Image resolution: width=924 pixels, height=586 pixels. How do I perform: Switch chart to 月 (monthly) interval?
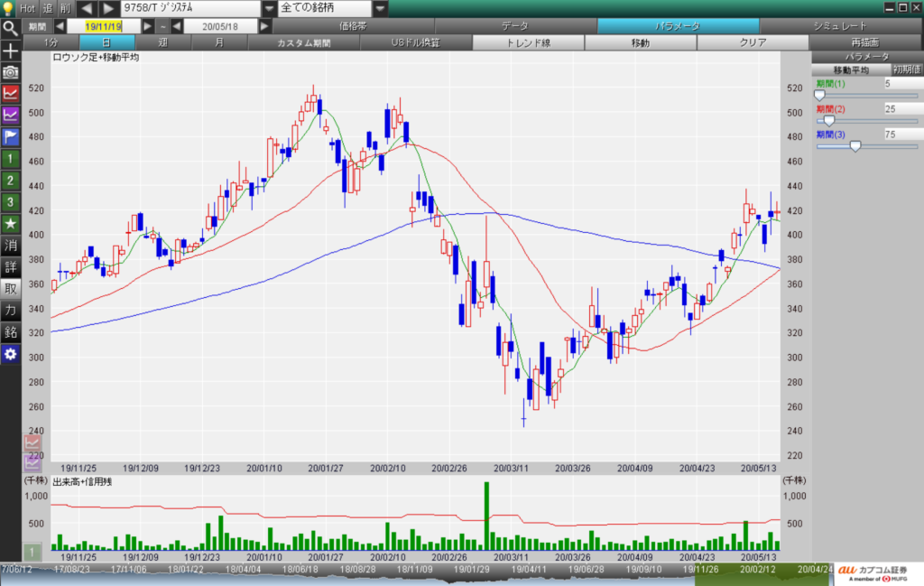point(219,42)
